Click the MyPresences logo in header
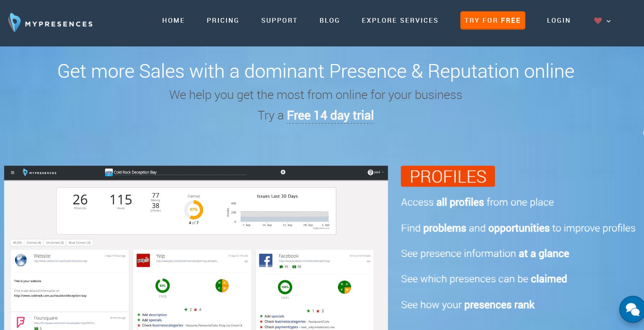This screenshot has width=644, height=330. tap(50, 23)
